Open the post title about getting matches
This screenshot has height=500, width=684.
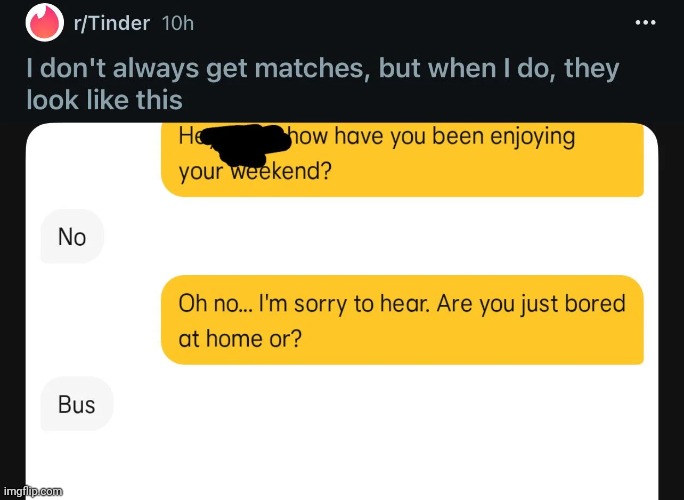323,84
